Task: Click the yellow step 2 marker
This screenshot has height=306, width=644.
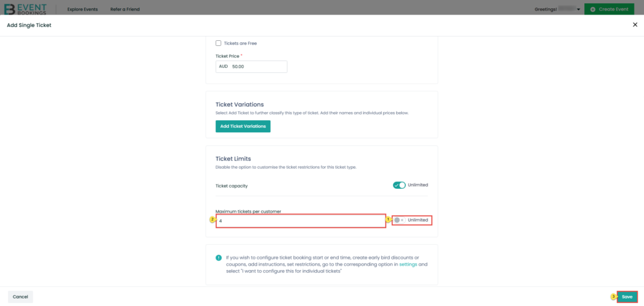Action: (x=213, y=220)
